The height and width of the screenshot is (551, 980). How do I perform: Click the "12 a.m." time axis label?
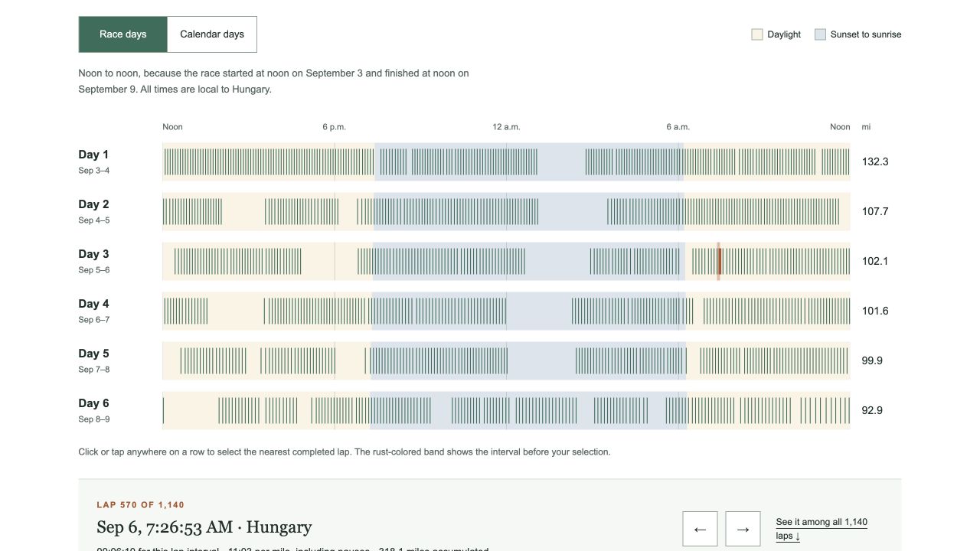(506, 127)
